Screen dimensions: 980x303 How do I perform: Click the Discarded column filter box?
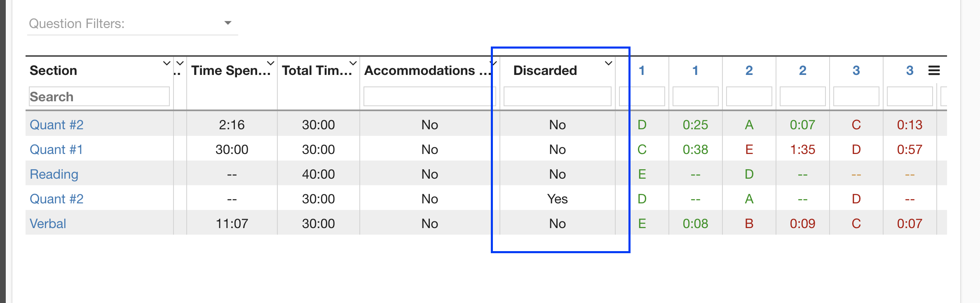click(557, 96)
